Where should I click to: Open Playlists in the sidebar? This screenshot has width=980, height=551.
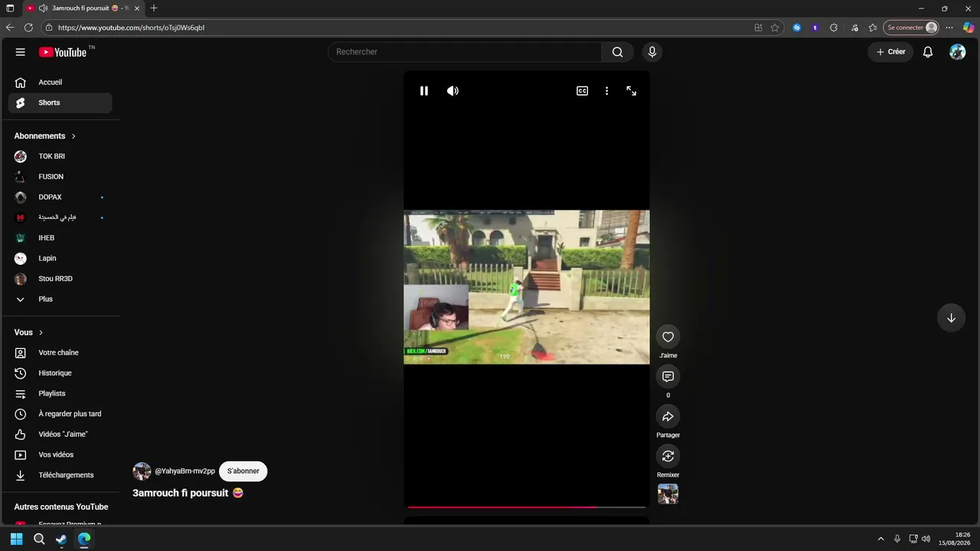[60, 393]
